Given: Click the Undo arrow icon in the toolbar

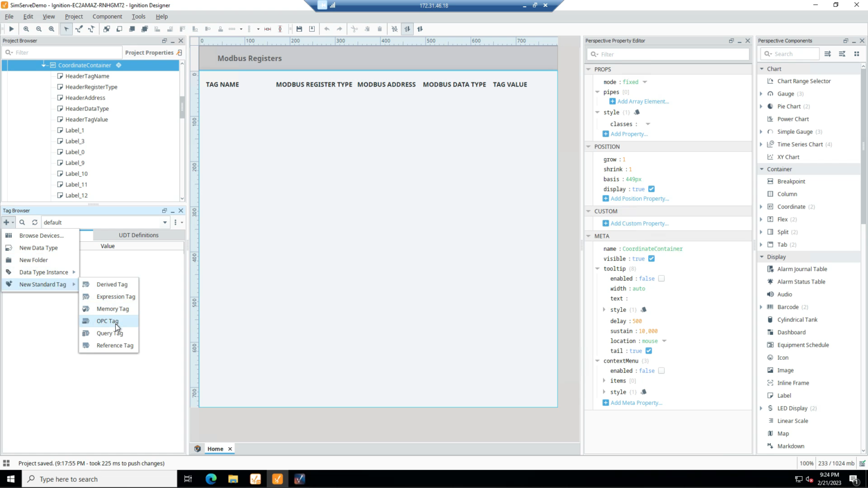Looking at the screenshot, I should click(327, 29).
